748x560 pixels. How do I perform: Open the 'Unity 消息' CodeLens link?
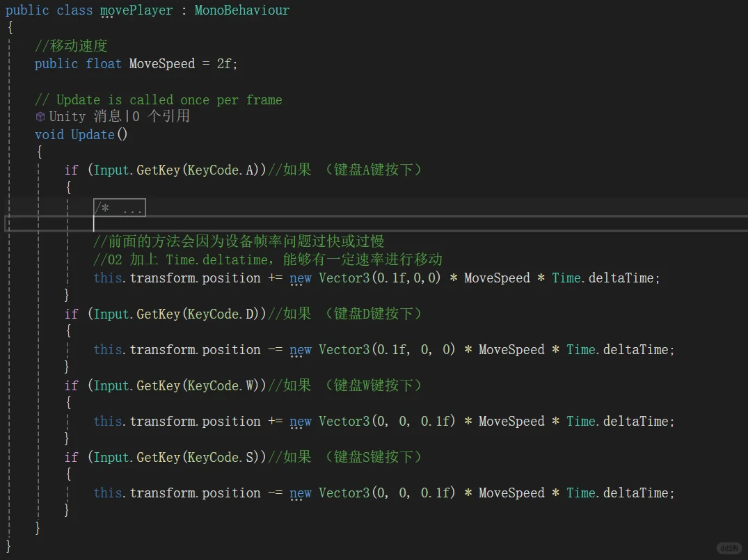tap(85, 116)
